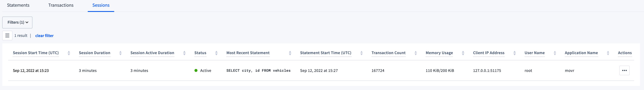Select the Sessions tab
The image size is (644, 90).
point(101,5)
